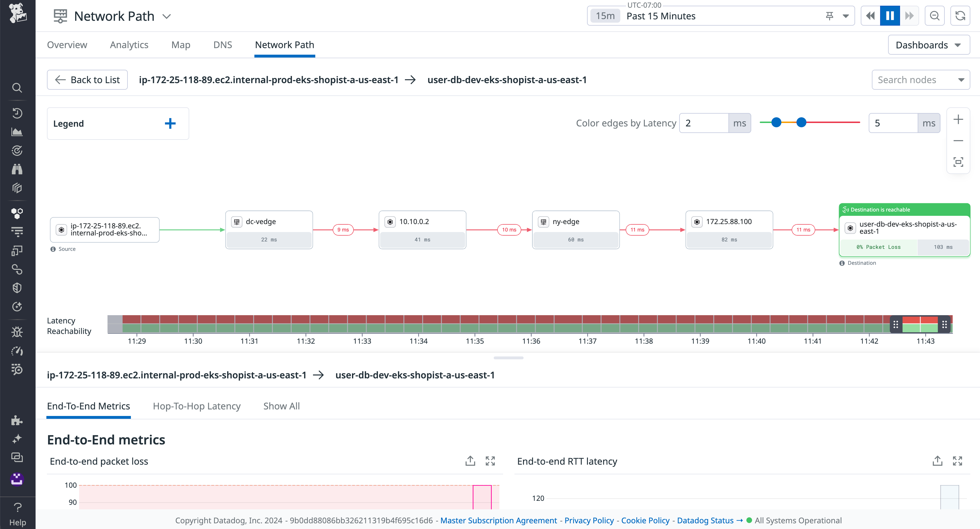Zoom out using the magnifier-minus icon
Screen dimensions: 980x529
(935, 16)
